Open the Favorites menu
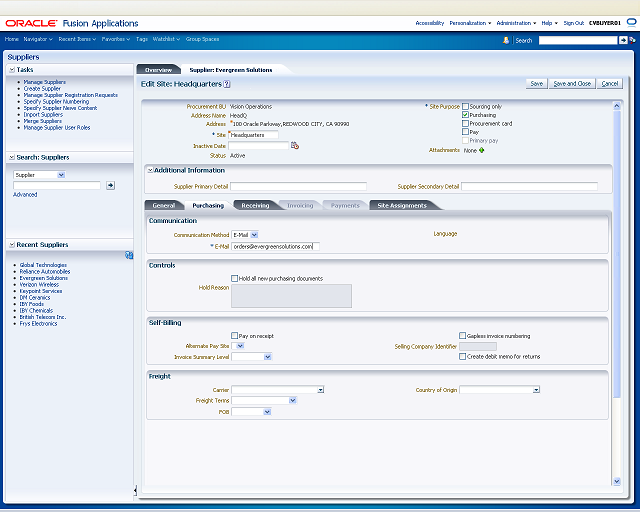The height and width of the screenshot is (512, 640). (116, 39)
